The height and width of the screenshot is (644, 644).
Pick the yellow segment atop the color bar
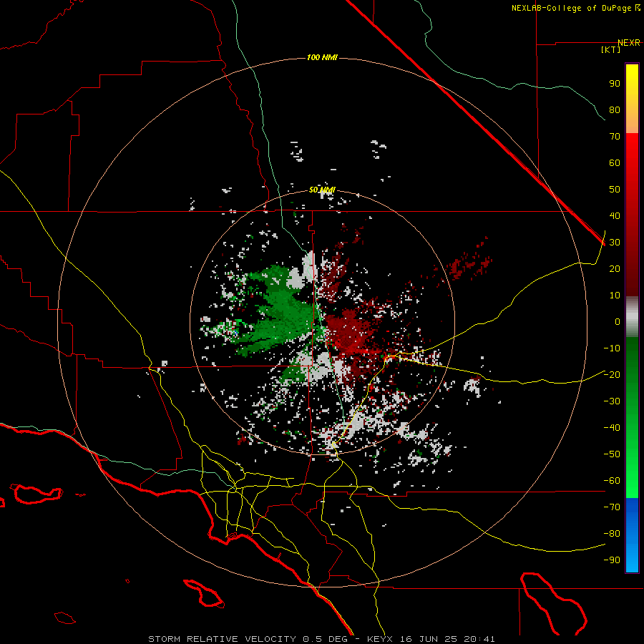point(632,99)
